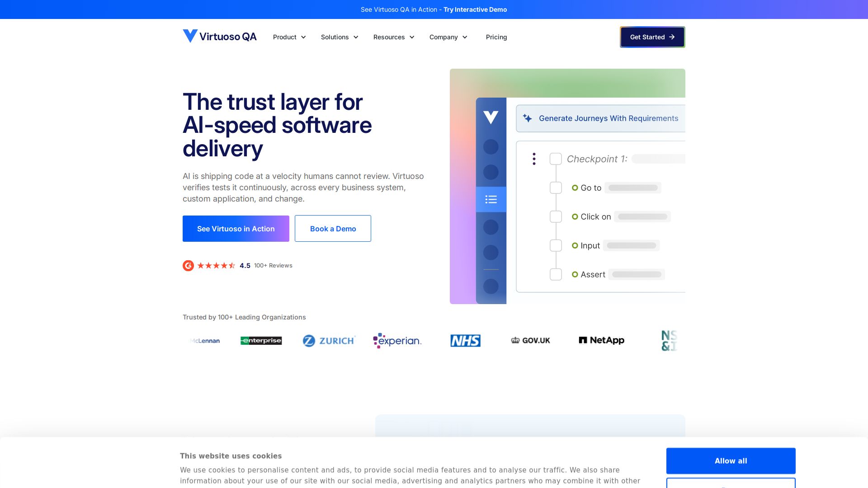This screenshot has height=488, width=868.
Task: Open the Pricing page from the navigation
Action: pos(496,37)
